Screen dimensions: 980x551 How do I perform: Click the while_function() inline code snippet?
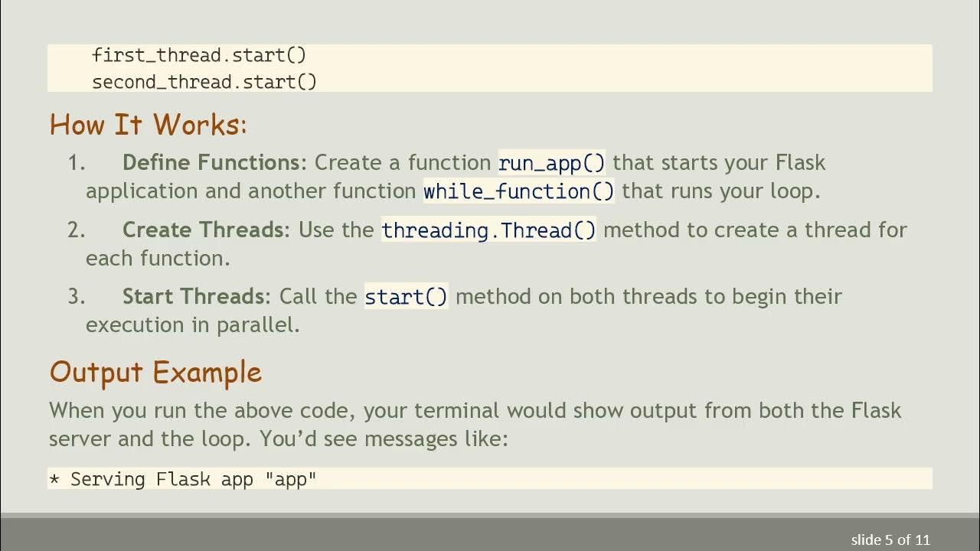[519, 191]
